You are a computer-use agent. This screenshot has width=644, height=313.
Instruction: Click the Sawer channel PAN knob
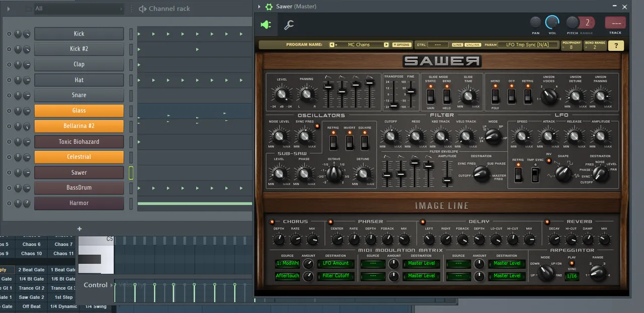click(x=536, y=22)
